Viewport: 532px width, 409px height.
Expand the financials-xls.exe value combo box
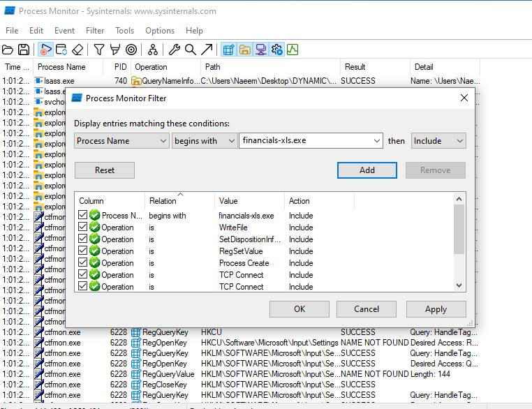pos(376,141)
